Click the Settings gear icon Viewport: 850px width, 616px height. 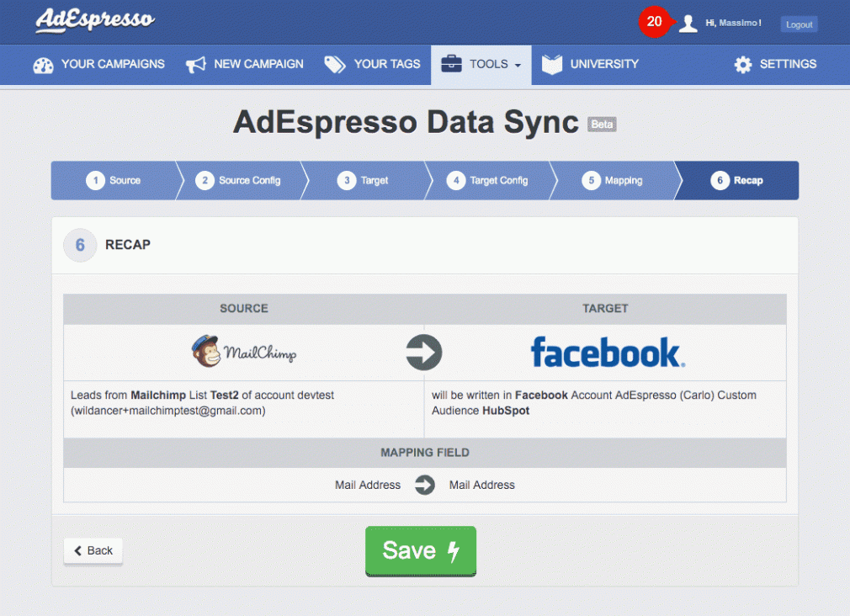(x=742, y=64)
